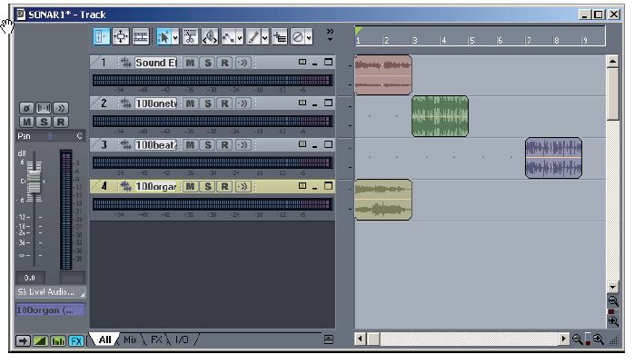Restore strip size icon on track 1
This screenshot has height=364, width=634.
tap(302, 62)
